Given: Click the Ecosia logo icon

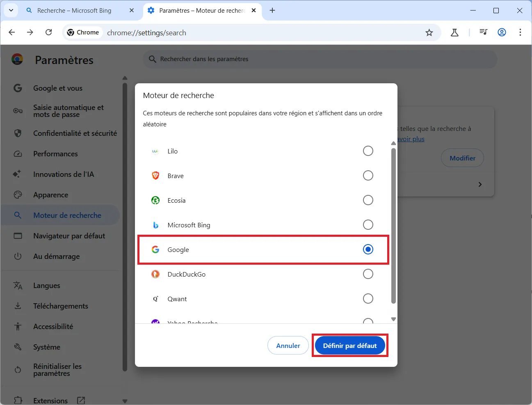Looking at the screenshot, I should coord(155,200).
